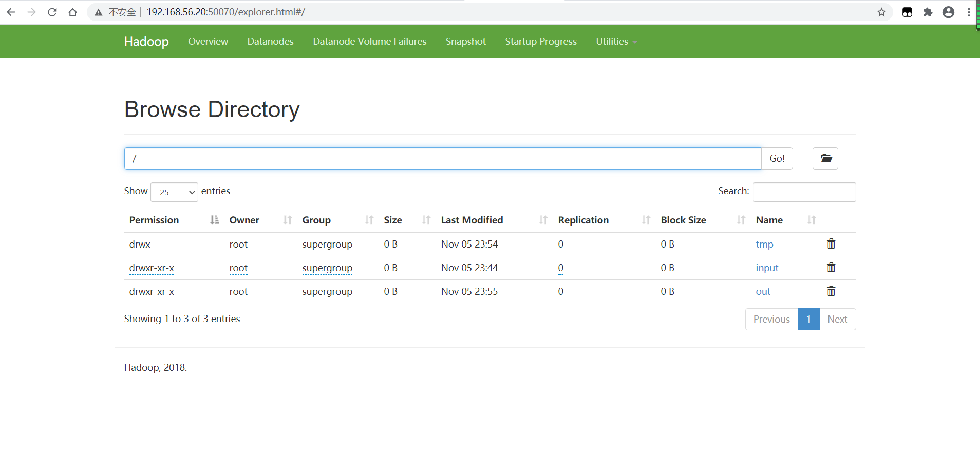Image resolution: width=980 pixels, height=468 pixels.
Task: Select page 1 in pagination
Action: tap(808, 319)
